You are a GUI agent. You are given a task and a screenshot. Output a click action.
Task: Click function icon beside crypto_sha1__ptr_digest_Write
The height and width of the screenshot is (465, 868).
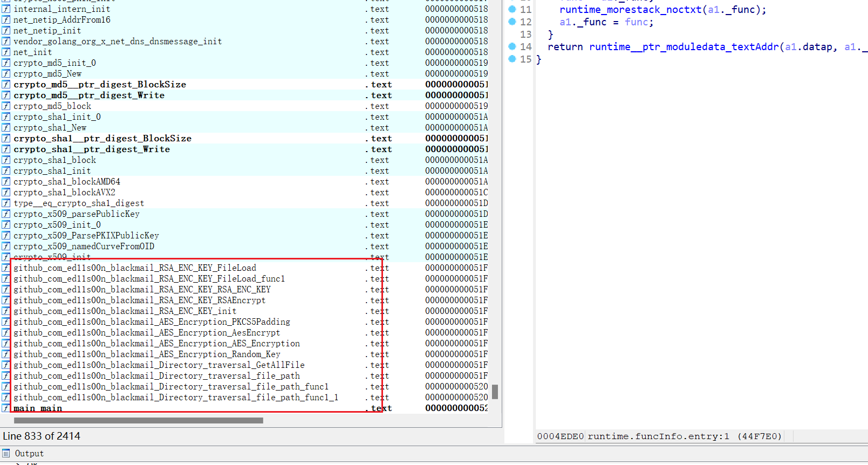(6, 149)
